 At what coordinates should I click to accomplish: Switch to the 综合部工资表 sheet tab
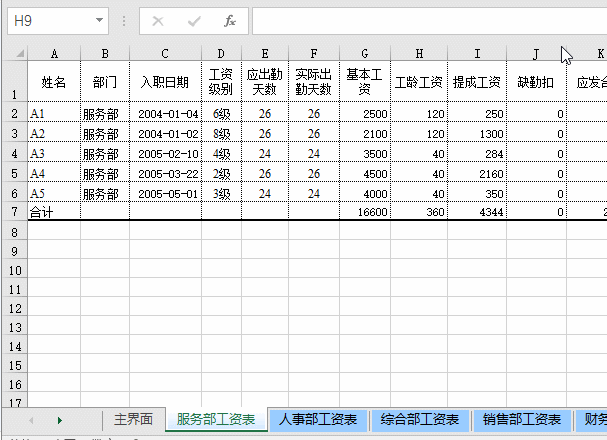click(x=420, y=420)
